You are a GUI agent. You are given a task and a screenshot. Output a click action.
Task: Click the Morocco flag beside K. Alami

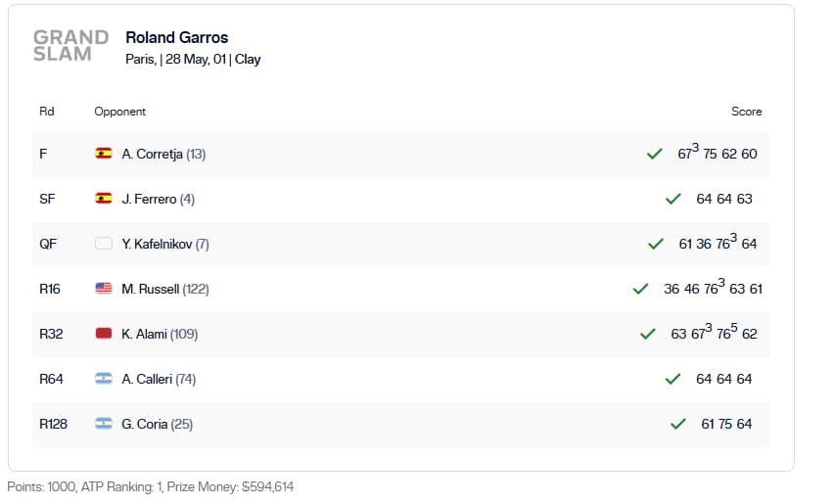coord(104,334)
